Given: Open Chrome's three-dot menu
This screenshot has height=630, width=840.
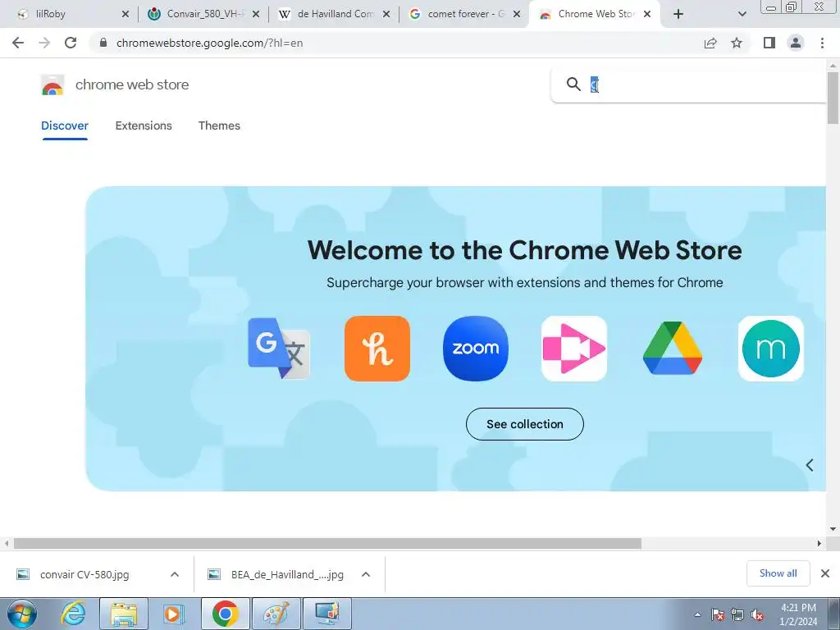Looking at the screenshot, I should (x=822, y=43).
